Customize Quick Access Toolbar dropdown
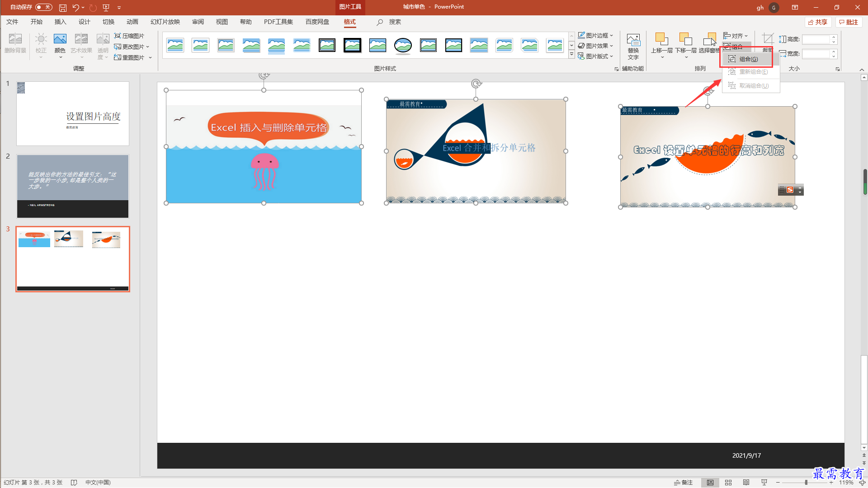 119,8
